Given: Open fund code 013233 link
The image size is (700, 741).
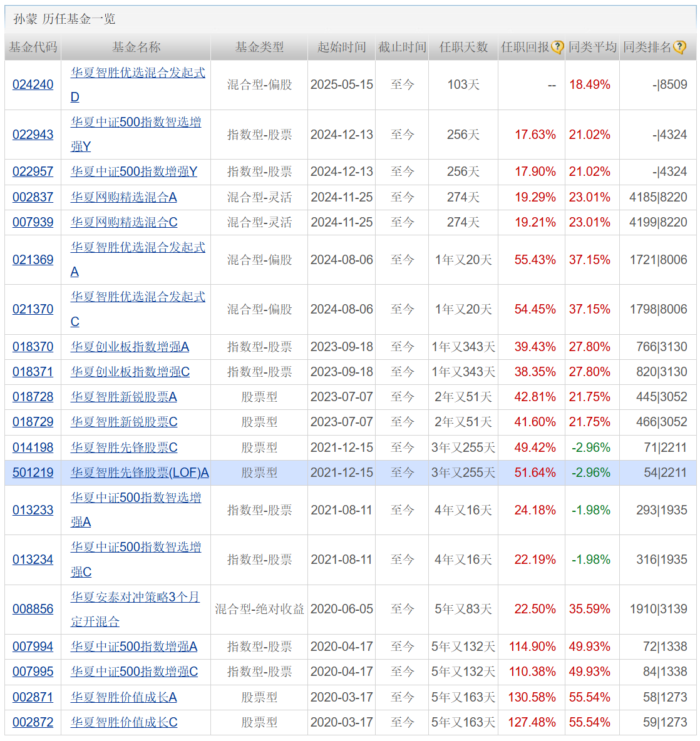Looking at the screenshot, I should pos(33,511).
